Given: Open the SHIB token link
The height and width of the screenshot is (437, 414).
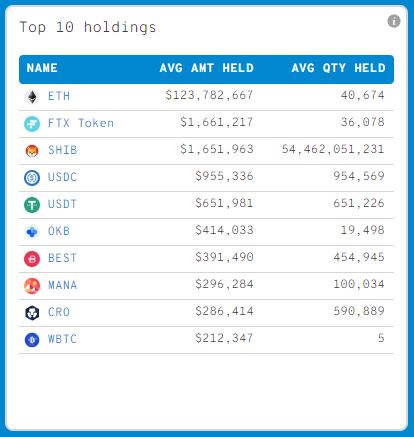Looking at the screenshot, I should click(x=63, y=150).
